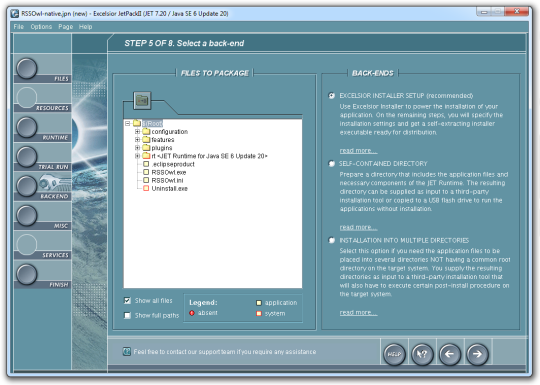Open the Options menu
Image resolution: width=540 pixels, height=385 pixels.
41,27
